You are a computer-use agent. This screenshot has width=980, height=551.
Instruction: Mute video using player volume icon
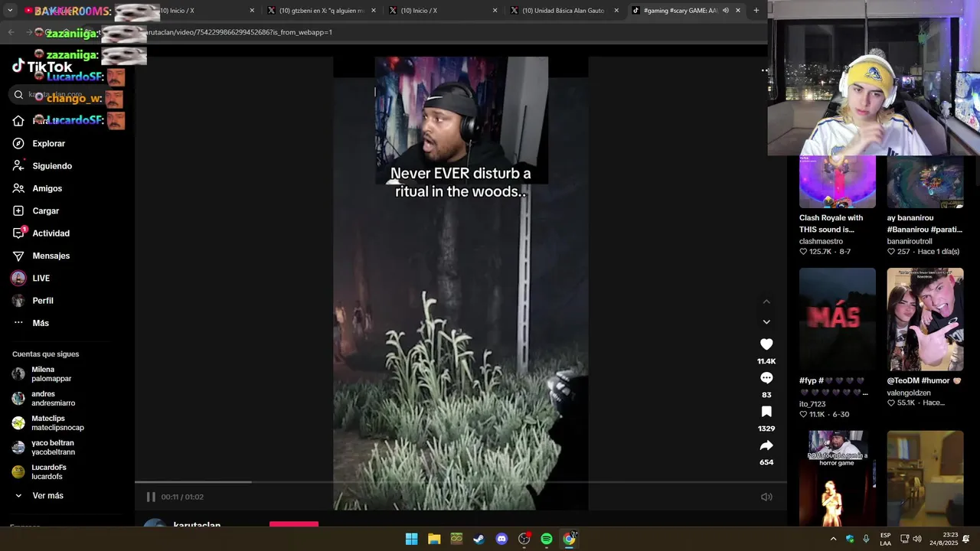coord(766,497)
